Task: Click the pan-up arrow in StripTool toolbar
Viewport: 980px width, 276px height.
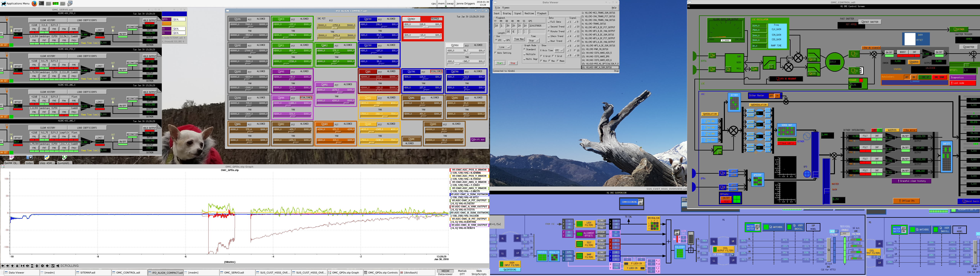Action: click(x=12, y=266)
